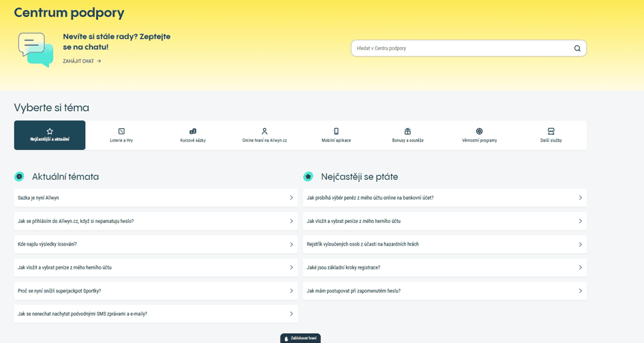
Task: Click the chat bubbles icon
Action: (x=35, y=50)
